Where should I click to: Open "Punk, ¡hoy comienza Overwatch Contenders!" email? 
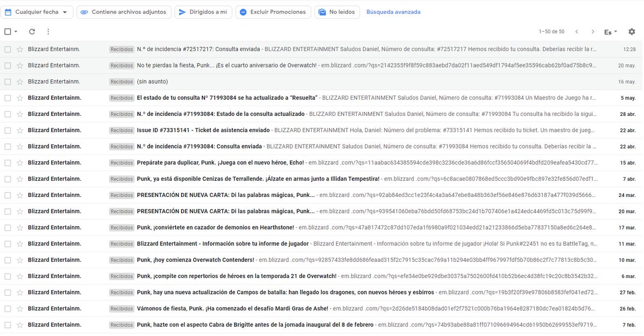point(195,260)
